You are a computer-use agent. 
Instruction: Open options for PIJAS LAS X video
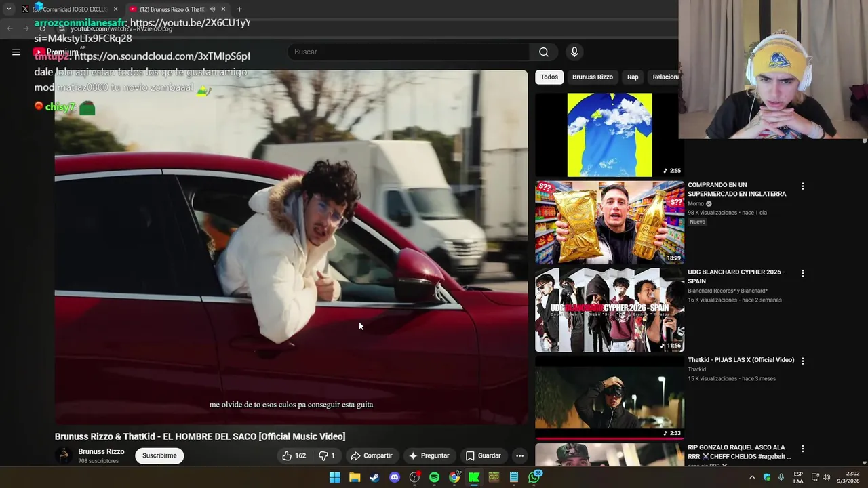pyautogui.click(x=803, y=361)
